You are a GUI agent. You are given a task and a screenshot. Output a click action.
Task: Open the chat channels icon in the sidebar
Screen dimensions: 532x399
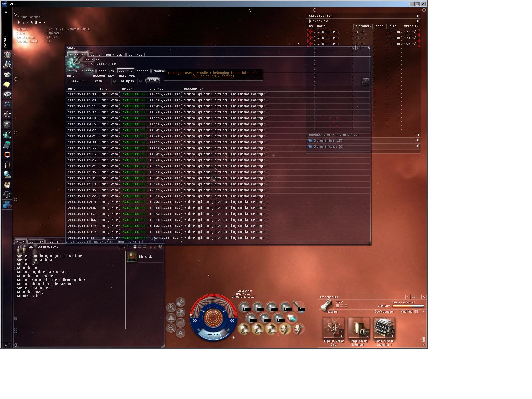7,165
